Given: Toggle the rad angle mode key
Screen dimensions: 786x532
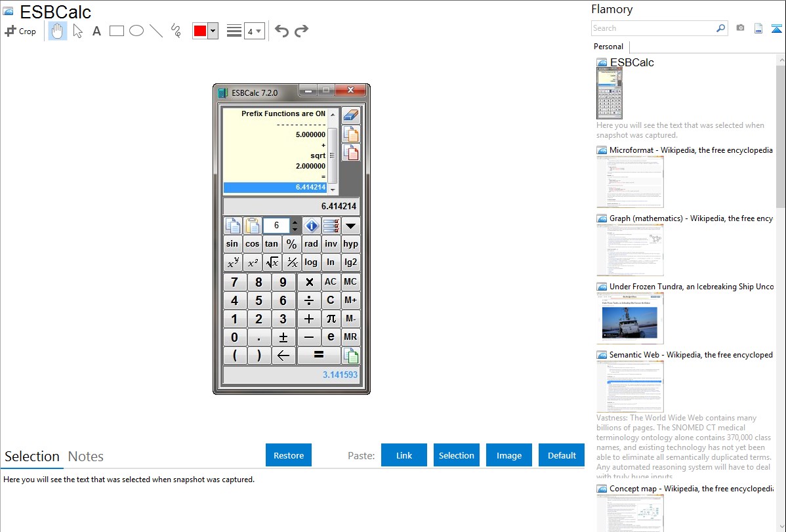Looking at the screenshot, I should (x=311, y=244).
